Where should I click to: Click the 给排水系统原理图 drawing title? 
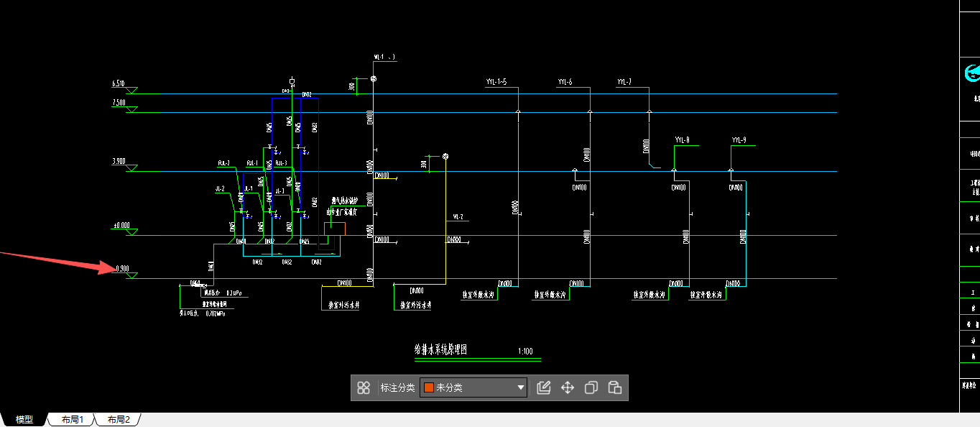440,350
